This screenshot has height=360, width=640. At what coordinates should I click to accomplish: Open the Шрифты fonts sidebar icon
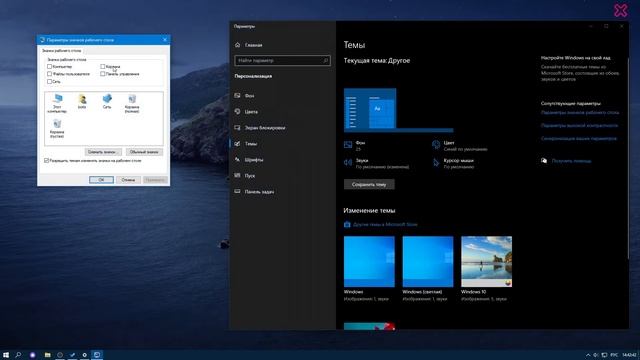(238, 160)
